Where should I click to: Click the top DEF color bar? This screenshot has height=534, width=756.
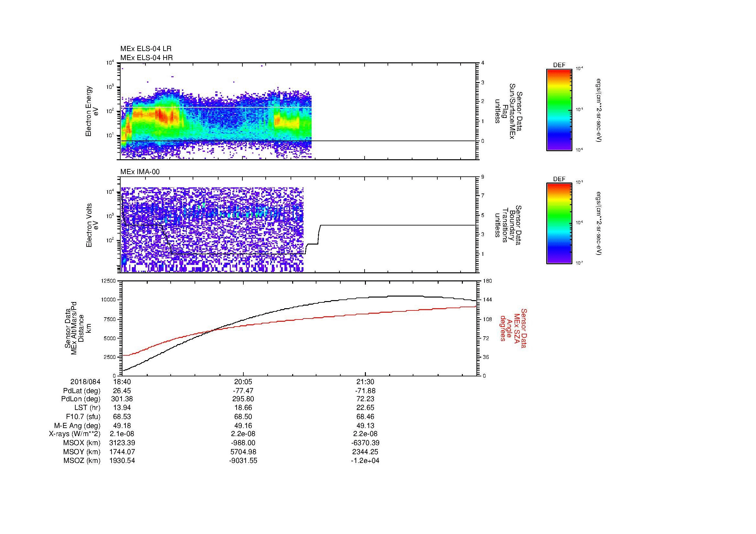pyautogui.click(x=559, y=110)
